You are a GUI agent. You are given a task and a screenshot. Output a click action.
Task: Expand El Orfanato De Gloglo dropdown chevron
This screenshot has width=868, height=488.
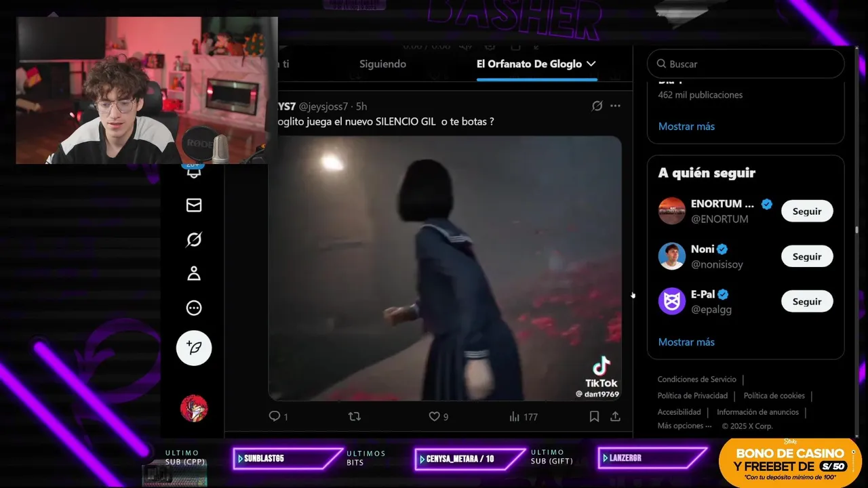591,64
